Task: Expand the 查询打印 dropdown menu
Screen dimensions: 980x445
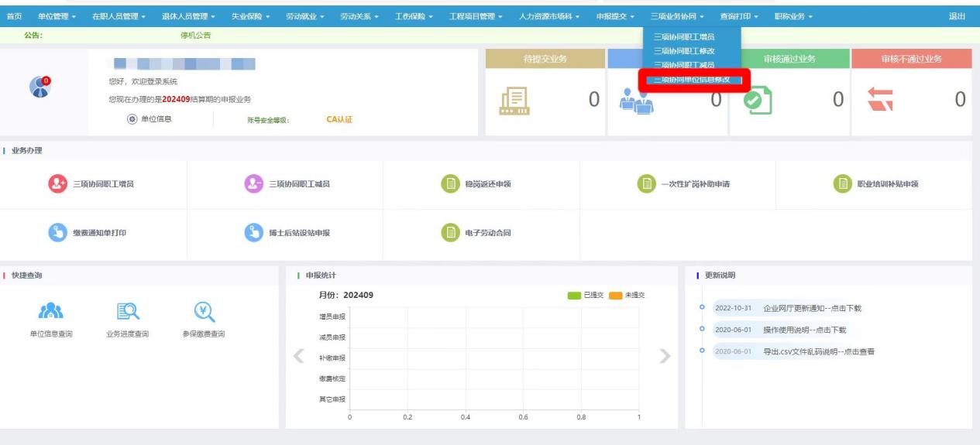Action: (739, 16)
